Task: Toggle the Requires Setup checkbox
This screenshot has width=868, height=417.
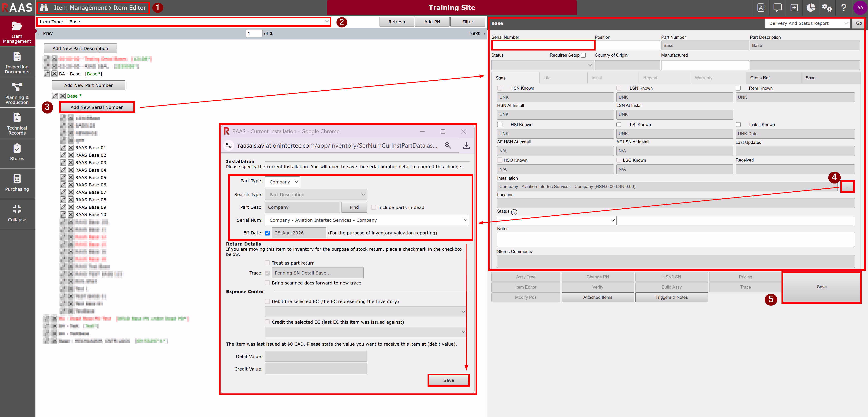Action: point(583,55)
